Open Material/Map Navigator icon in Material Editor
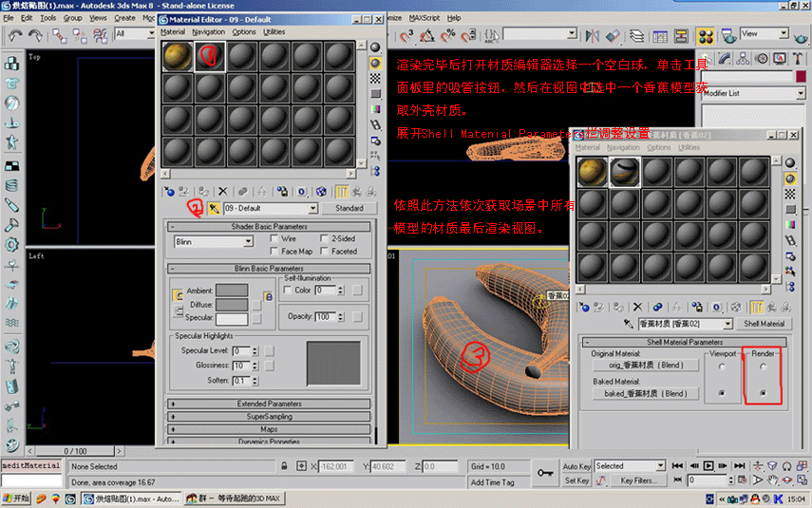The height and width of the screenshot is (508, 812). coord(375,171)
